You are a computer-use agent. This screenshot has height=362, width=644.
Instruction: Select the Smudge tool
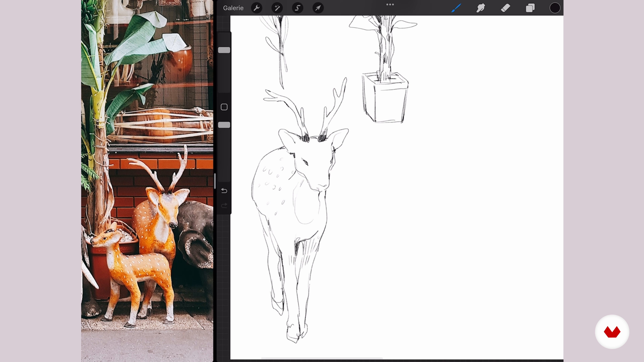click(x=480, y=8)
